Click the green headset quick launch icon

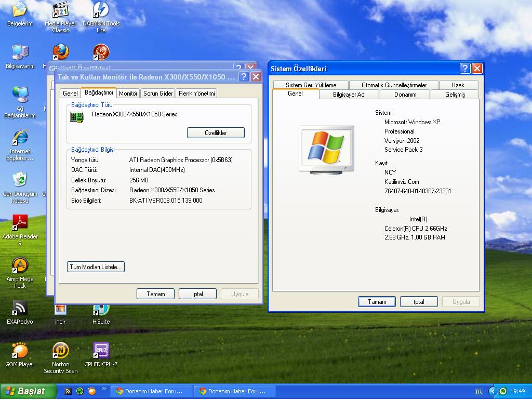tap(79, 391)
